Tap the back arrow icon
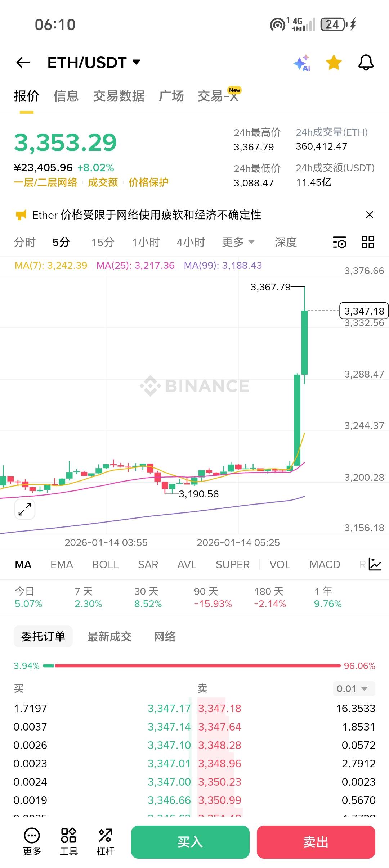389x868 pixels. pyautogui.click(x=23, y=63)
